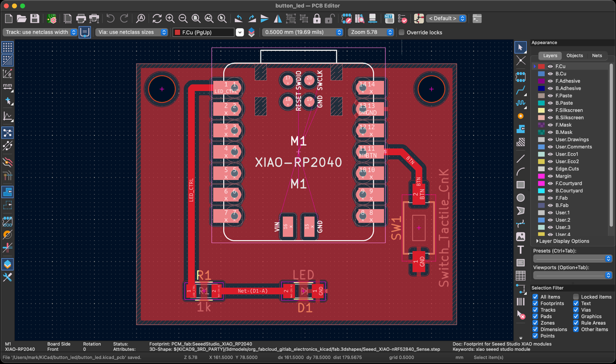Open the Board Setup icon with gear

52,18
